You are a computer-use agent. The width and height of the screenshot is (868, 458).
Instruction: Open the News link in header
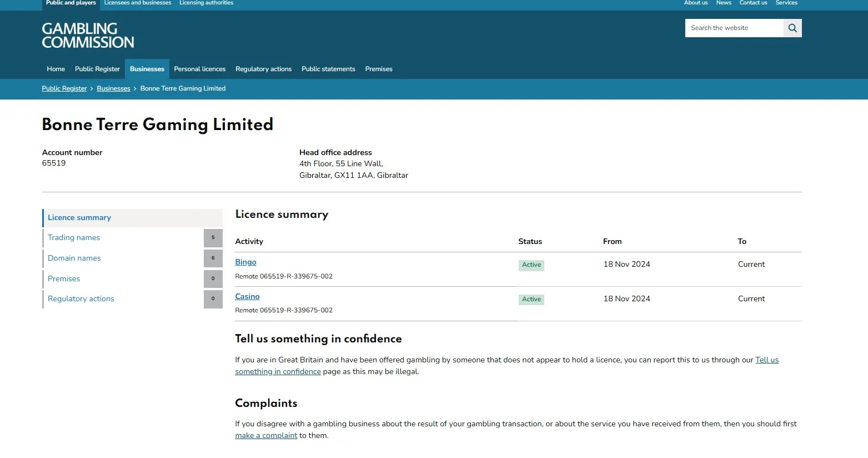tap(724, 3)
